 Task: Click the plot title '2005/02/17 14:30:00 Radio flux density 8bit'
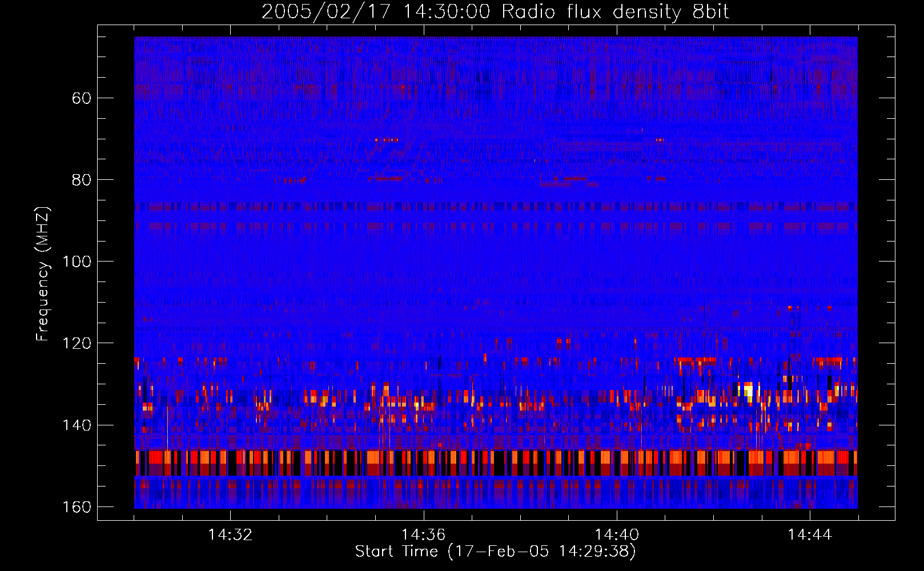click(x=495, y=12)
